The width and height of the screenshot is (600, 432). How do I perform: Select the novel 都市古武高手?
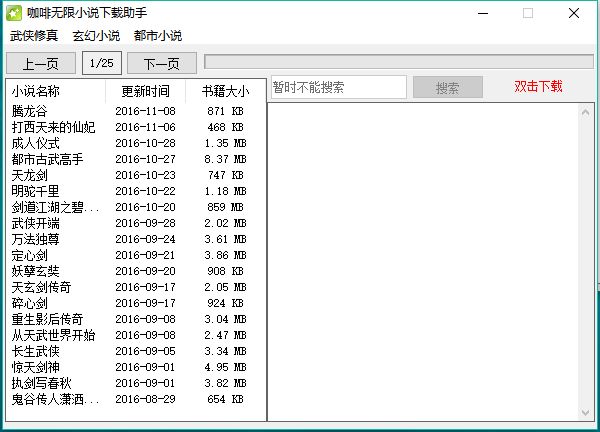(47, 159)
